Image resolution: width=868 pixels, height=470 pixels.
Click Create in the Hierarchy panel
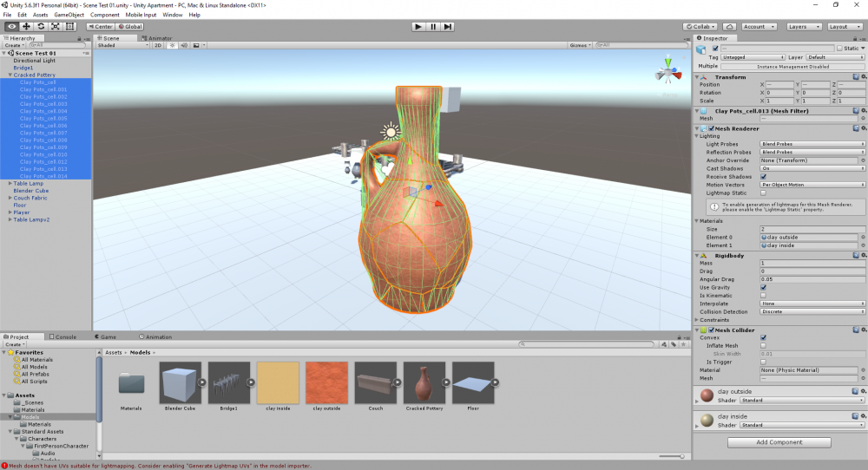tap(14, 45)
